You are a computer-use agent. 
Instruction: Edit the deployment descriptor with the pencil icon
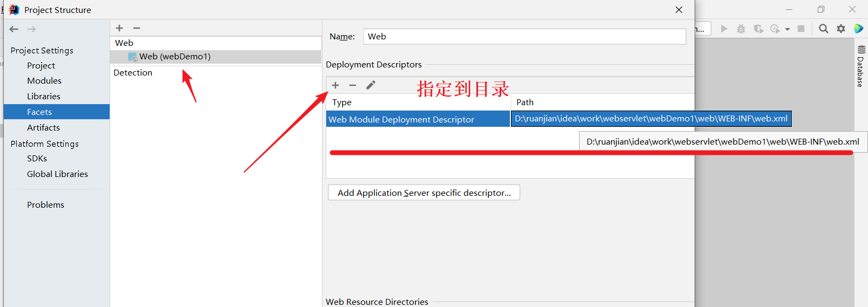tap(371, 85)
